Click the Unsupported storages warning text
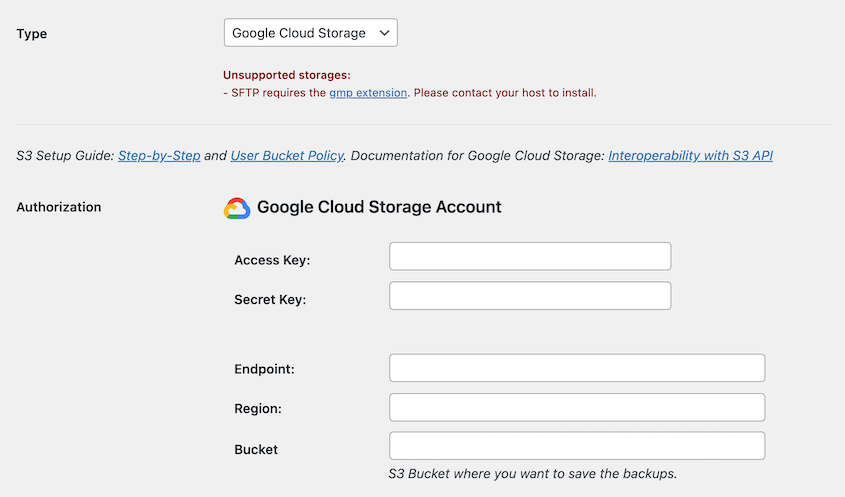845x497 pixels. 287,75
